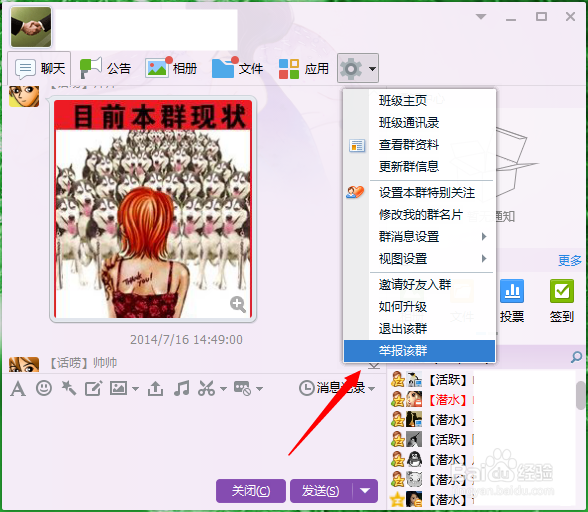This screenshot has width=588, height=512.
Task: Select 退出该群 menu item
Action: 419,329
